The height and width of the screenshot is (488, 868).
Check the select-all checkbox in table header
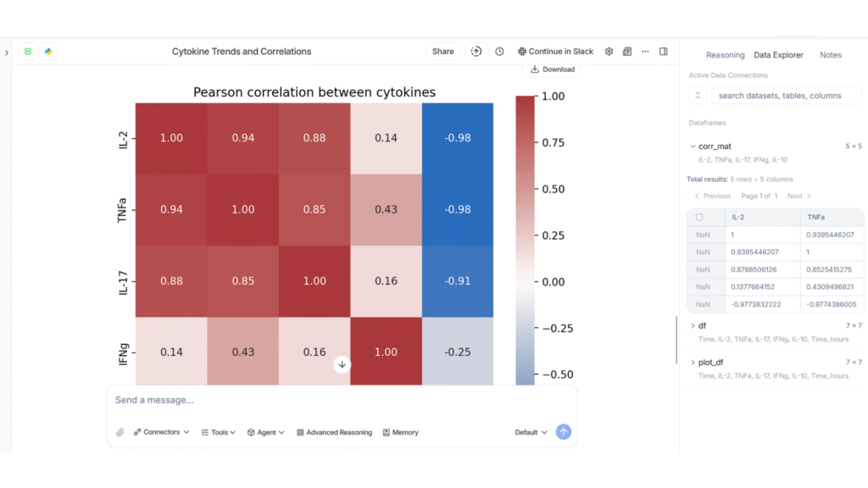tap(699, 217)
